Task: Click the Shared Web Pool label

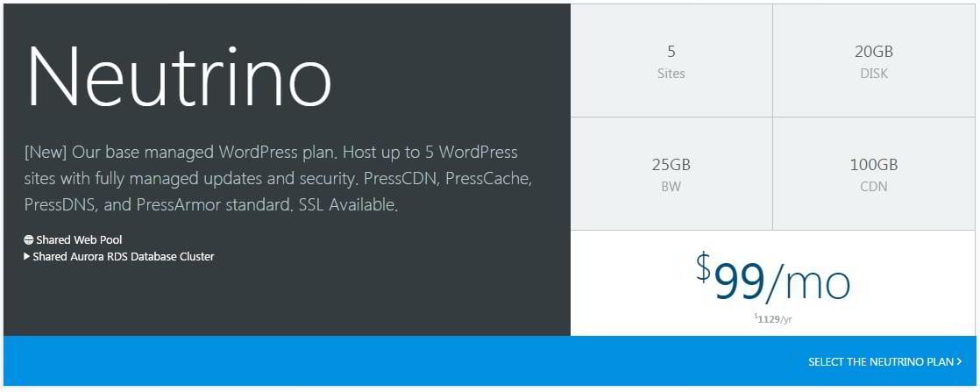Action: tap(79, 239)
